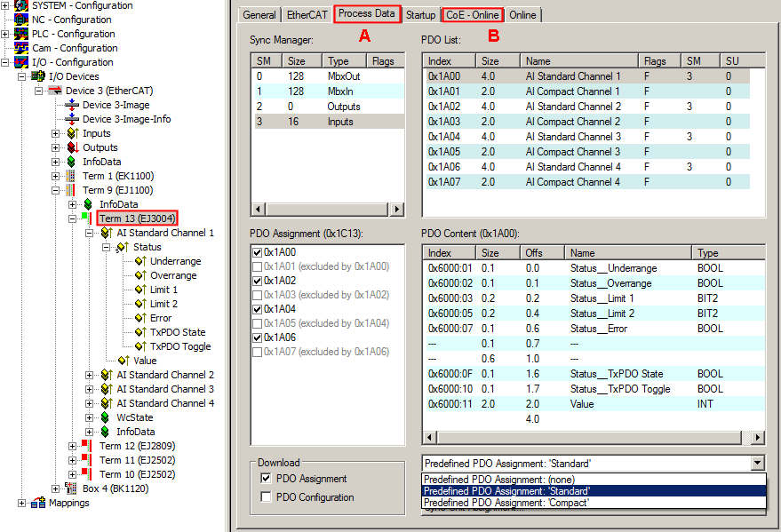Click the Overrange variable icon
This screenshot has width=781, height=532.
point(140,275)
